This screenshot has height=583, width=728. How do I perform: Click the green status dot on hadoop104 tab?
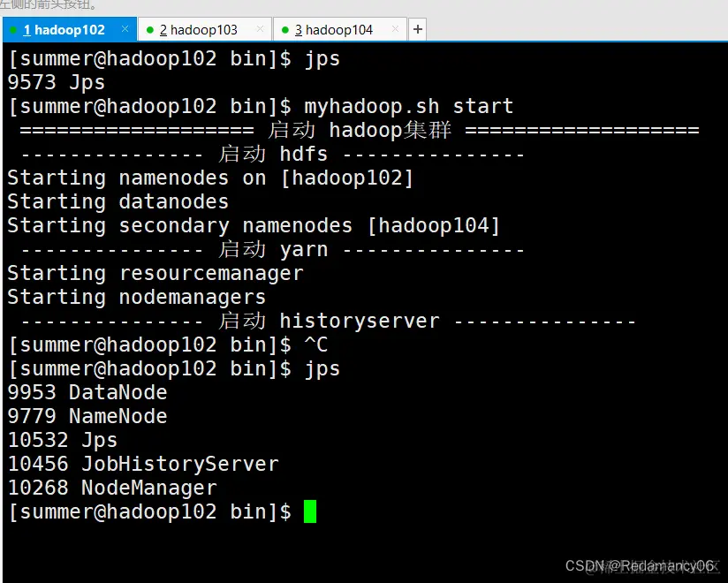coord(285,30)
